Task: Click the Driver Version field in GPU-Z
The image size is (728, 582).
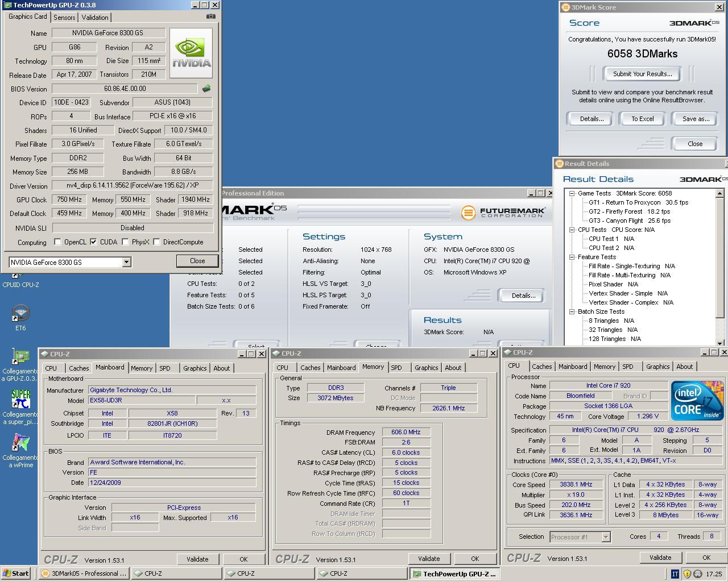Action: pyautogui.click(x=132, y=185)
